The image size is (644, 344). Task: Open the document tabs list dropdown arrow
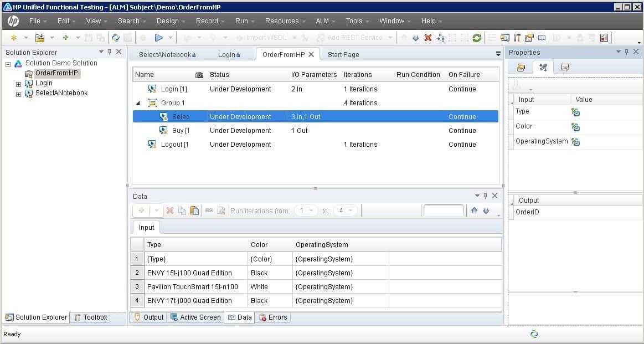498,54
